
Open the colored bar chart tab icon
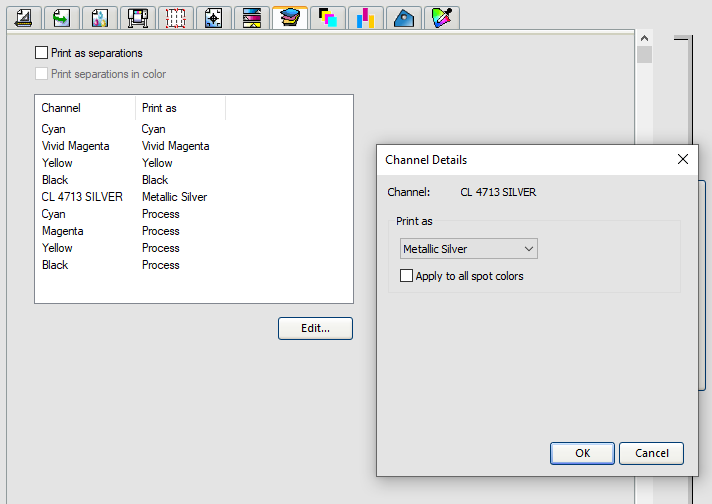[366, 18]
